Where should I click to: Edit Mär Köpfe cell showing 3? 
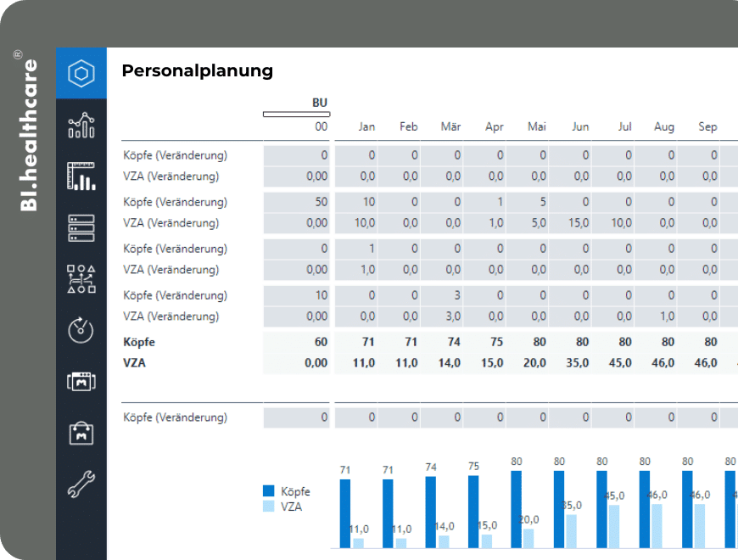[441, 295]
